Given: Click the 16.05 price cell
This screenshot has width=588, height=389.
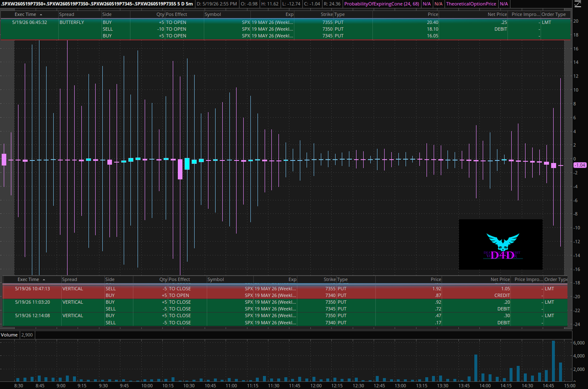Looking at the screenshot, I should (x=432, y=36).
